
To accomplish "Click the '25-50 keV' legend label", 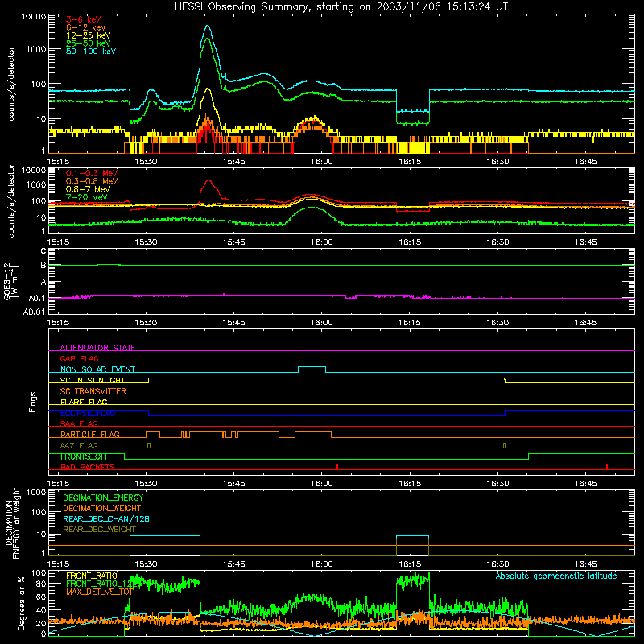I will coord(88,43).
